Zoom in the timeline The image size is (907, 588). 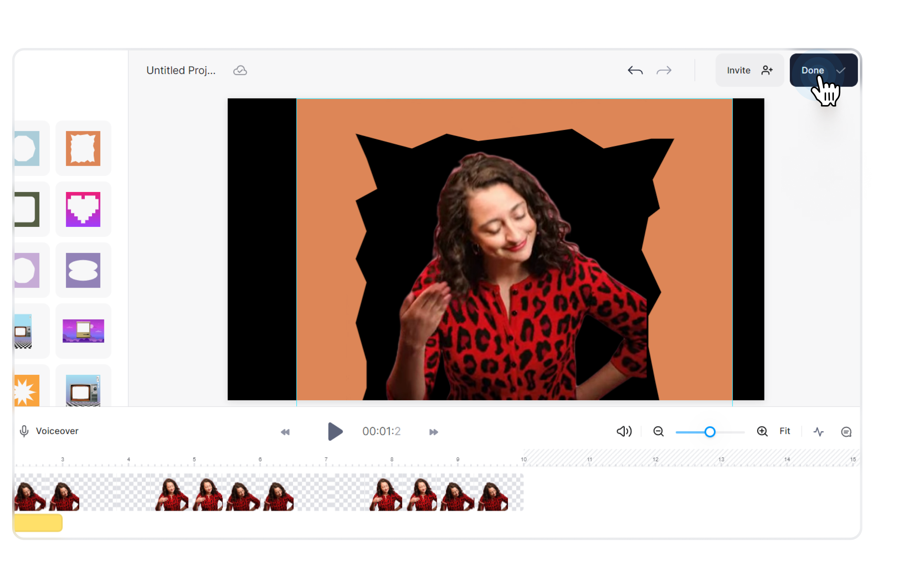point(762,431)
